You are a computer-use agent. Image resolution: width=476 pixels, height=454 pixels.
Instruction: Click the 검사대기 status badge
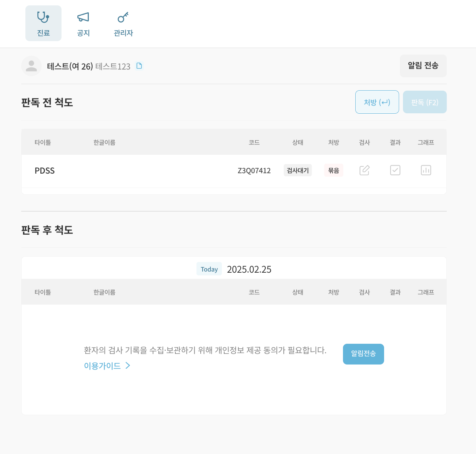298,170
